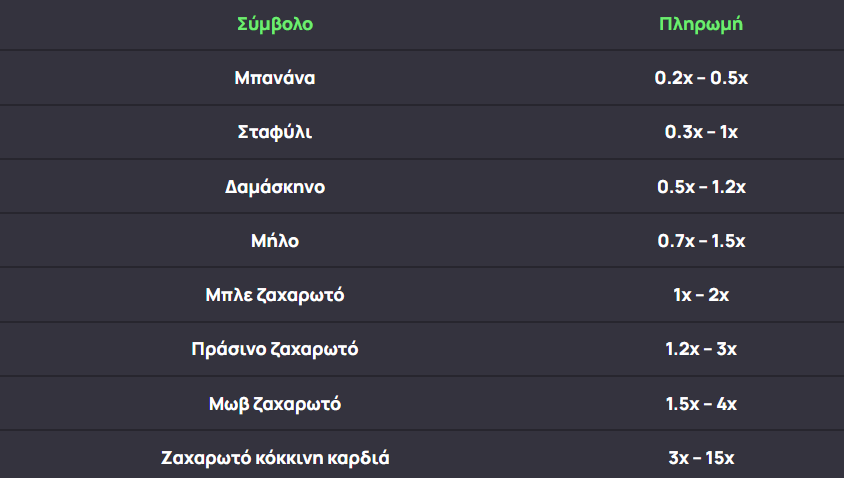Select the Μωβ ζαχαρωτό symbol cell
This screenshot has width=844, height=478.
point(275,404)
